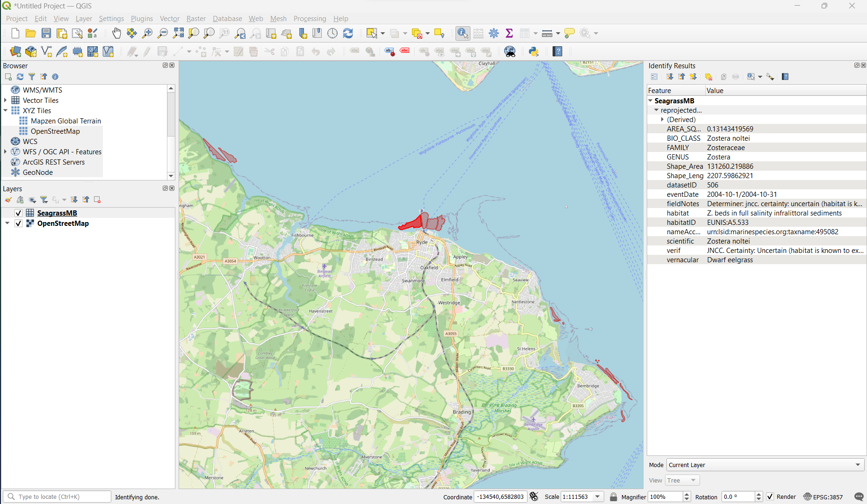Open Identify Results help
This screenshot has width=867, height=504.
(x=785, y=77)
